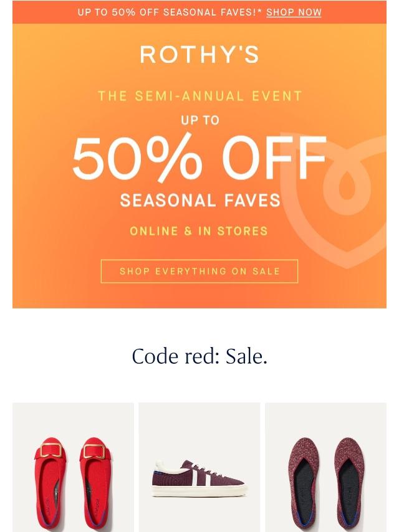Click the gold buckle on right red flat

tap(94, 451)
